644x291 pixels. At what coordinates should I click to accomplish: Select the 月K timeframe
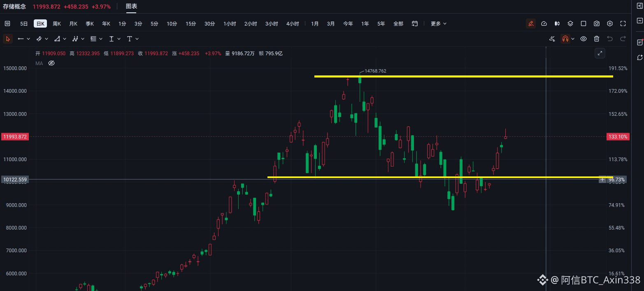tap(73, 23)
